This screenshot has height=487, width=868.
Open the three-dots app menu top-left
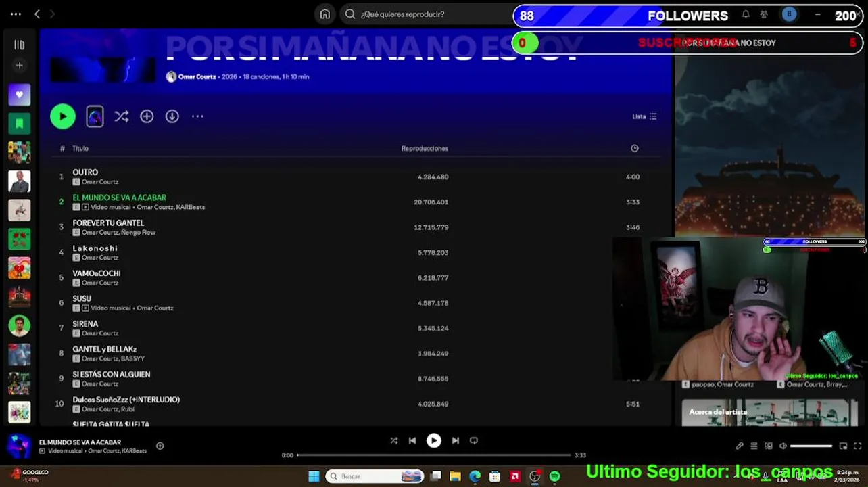(16, 14)
